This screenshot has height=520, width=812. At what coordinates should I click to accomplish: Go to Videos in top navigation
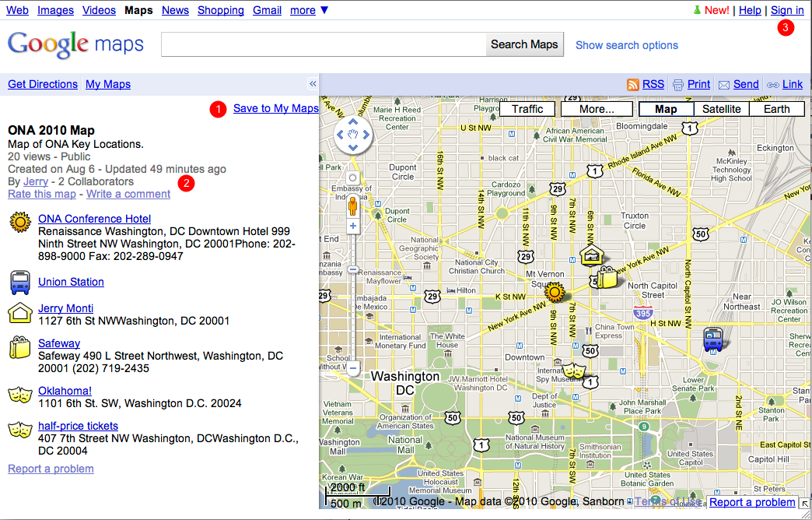coord(99,10)
